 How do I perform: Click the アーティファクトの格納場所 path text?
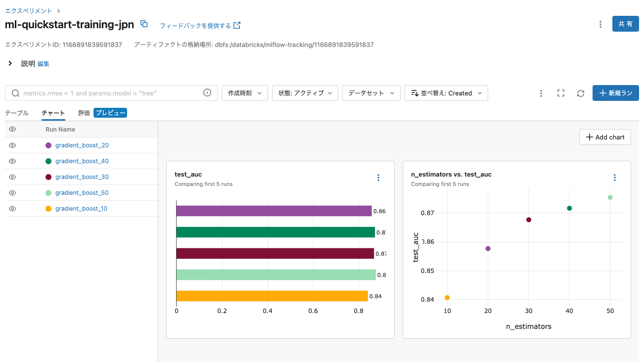[254, 45]
